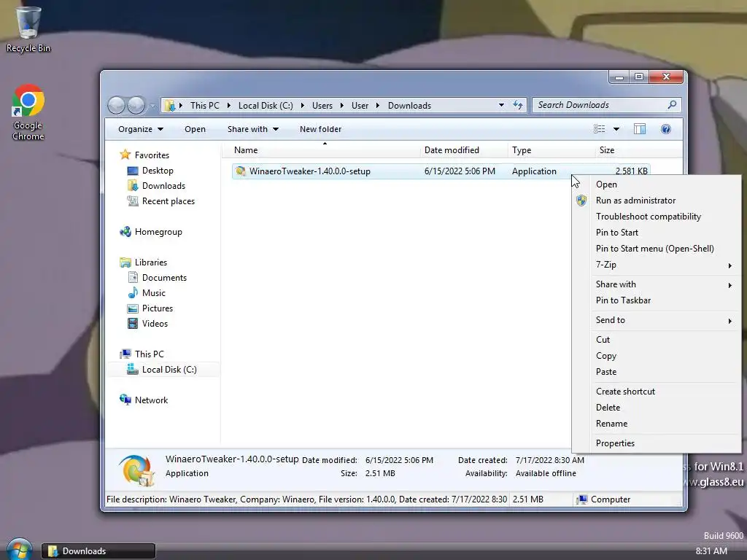The image size is (747, 560).
Task: Choose Rename in the context menu
Action: pos(657,424)
